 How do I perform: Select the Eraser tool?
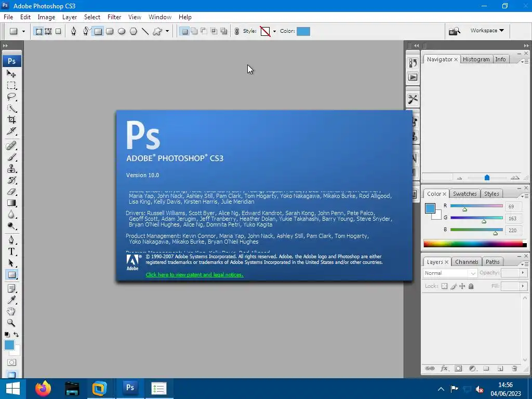(x=11, y=191)
